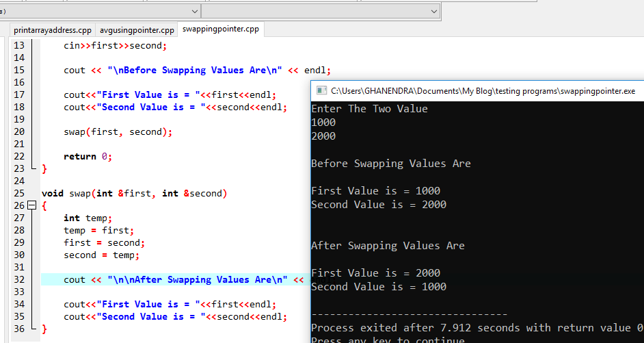Click the highlighted 'After Swapping Values Are' code line

[x=176, y=279]
